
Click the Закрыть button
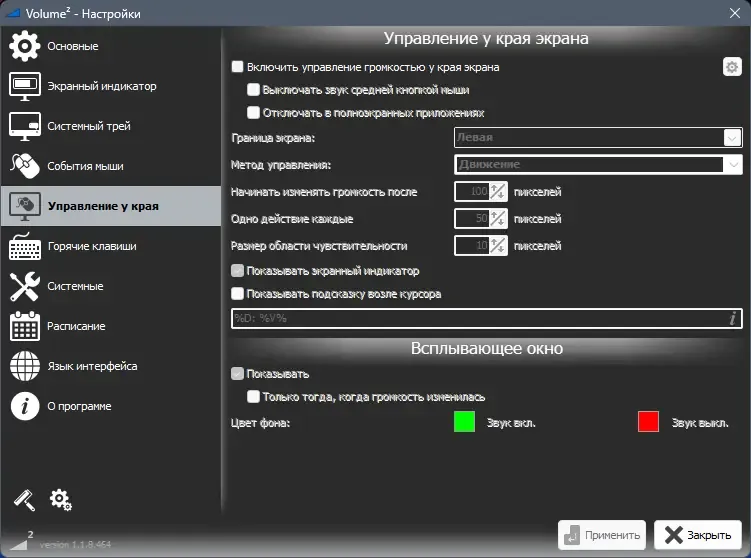point(698,535)
